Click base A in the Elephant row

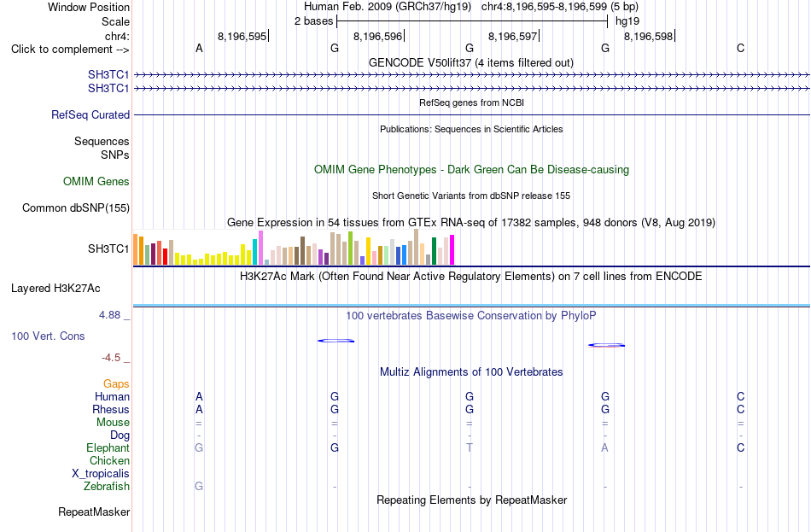(604, 447)
